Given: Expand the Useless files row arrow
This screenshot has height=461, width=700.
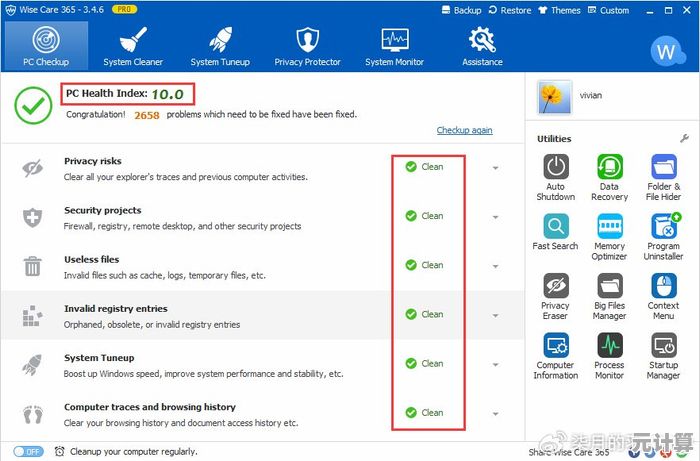Looking at the screenshot, I should coord(496,266).
